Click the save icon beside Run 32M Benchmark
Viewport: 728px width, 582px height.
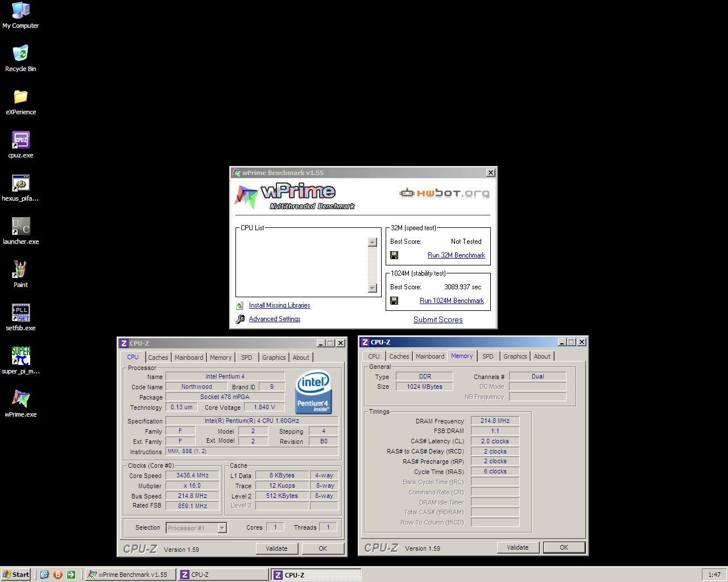point(394,255)
